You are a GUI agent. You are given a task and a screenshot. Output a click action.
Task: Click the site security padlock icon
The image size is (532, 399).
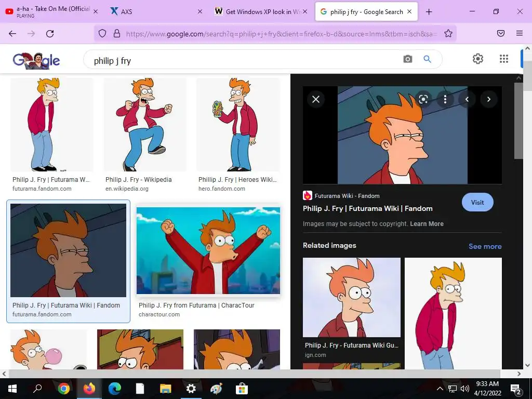pos(117,33)
